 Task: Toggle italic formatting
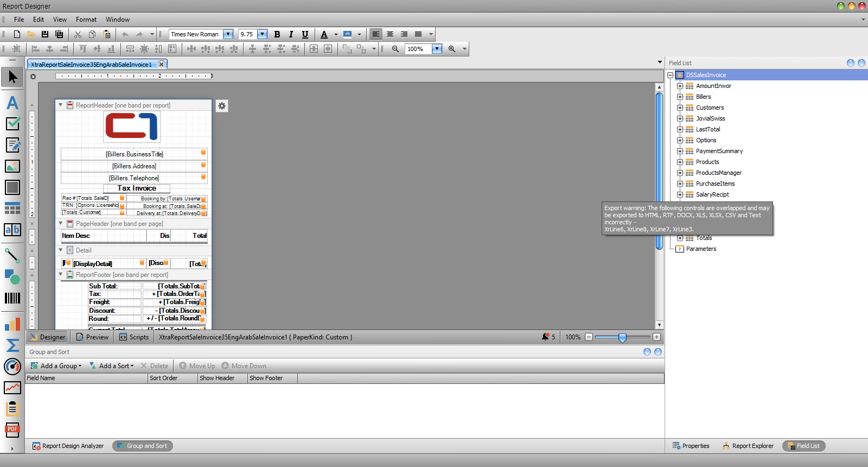pos(291,34)
